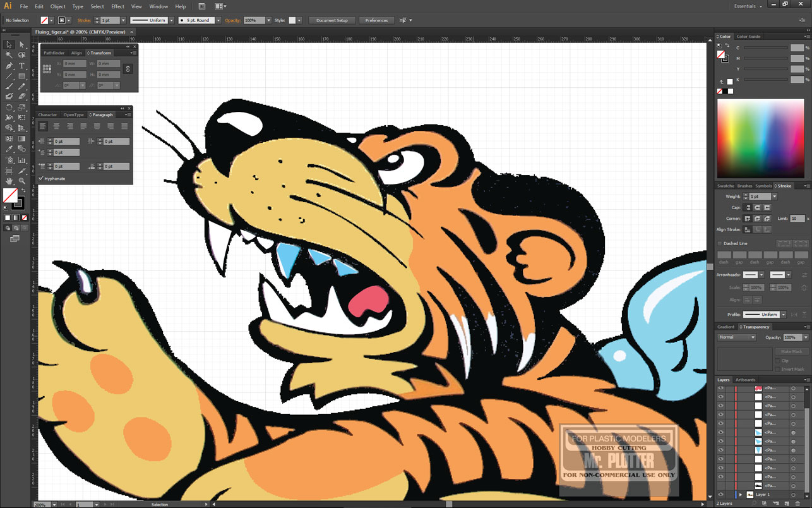Open the Uniform variable width profile dropdown
The width and height of the screenshot is (812, 508).
(x=171, y=20)
